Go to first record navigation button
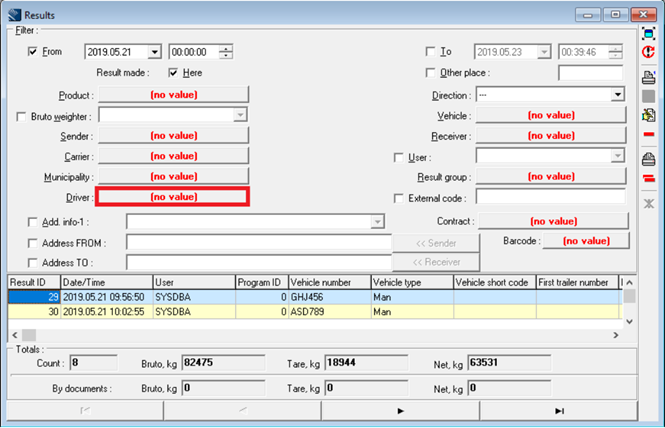This screenshot has height=428, width=665. (x=85, y=411)
